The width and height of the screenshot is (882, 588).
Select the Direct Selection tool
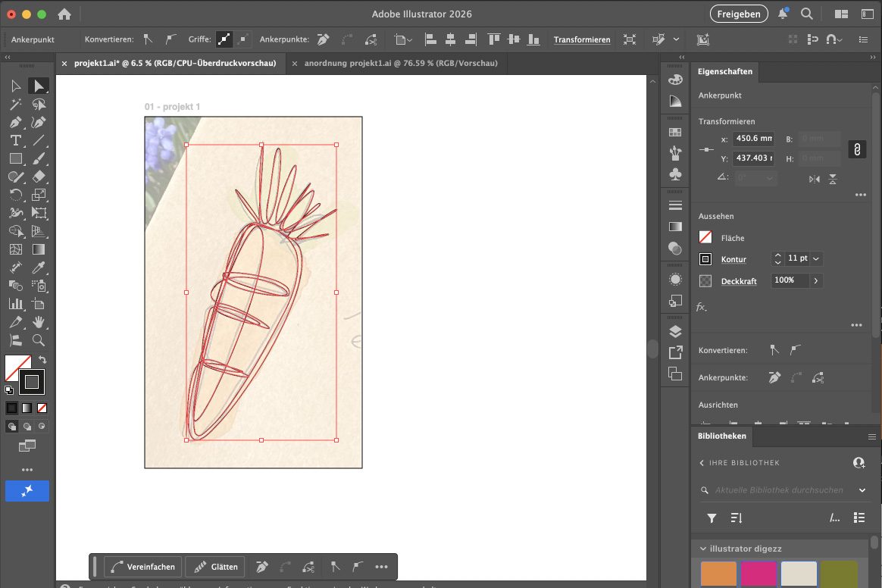[x=39, y=86]
